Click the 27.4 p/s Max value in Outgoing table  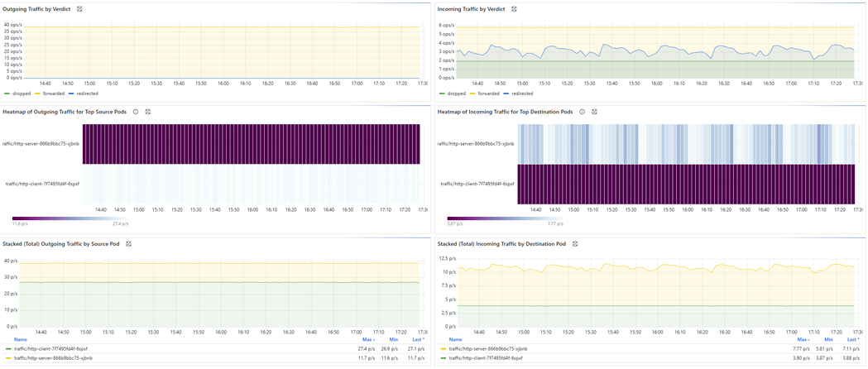click(x=366, y=349)
